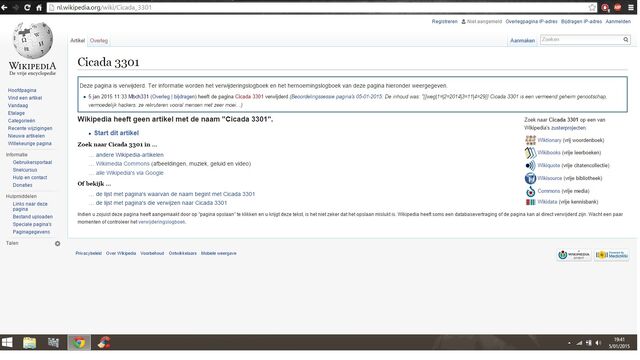Open Gebruikersportaal
Image resolution: width=640 pixels, height=360 pixels.
point(32,162)
